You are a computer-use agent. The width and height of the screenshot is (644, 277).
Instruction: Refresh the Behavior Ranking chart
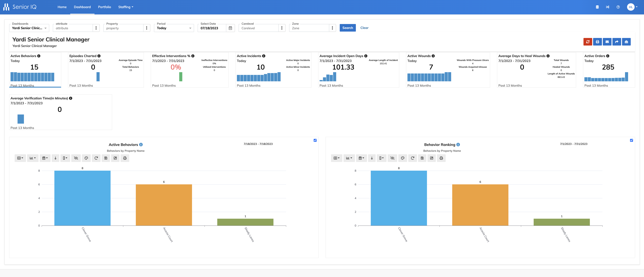[412, 158]
